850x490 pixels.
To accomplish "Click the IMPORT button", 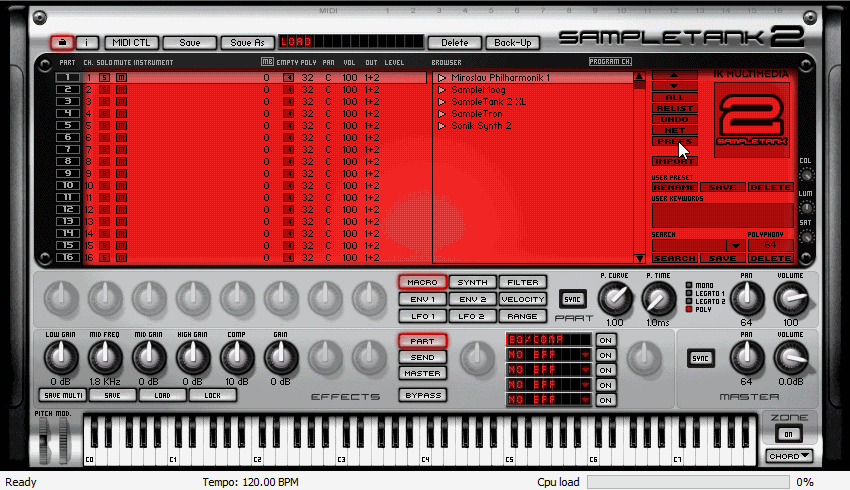I will 674,162.
